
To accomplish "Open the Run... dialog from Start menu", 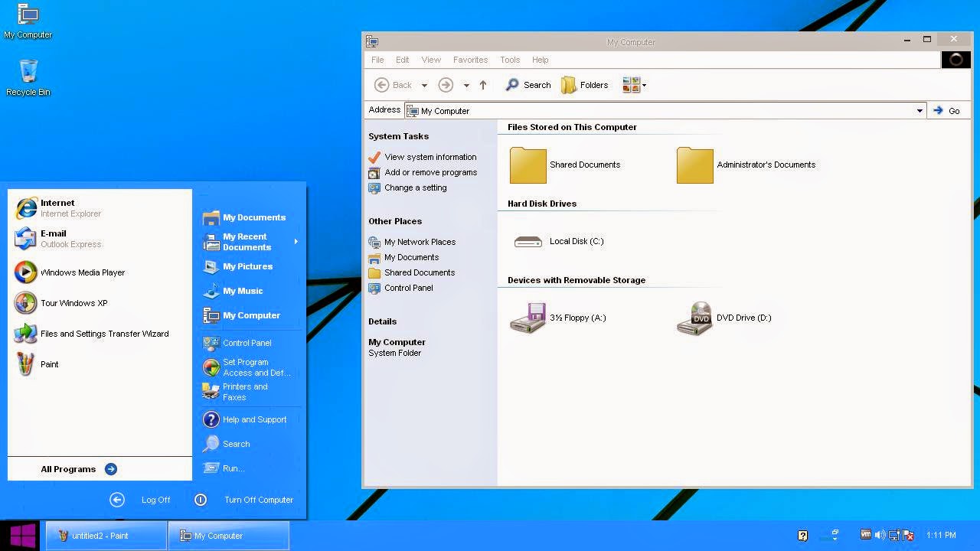I will point(224,468).
